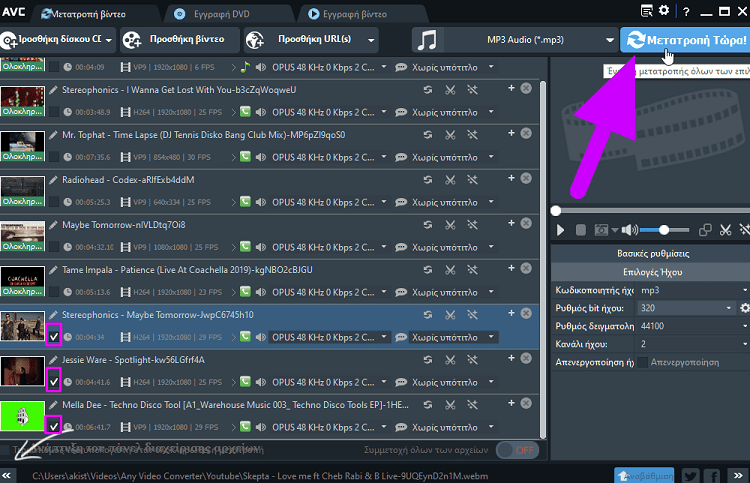Click the file list vertical scrollbar
750x483 pixels.
point(543,259)
